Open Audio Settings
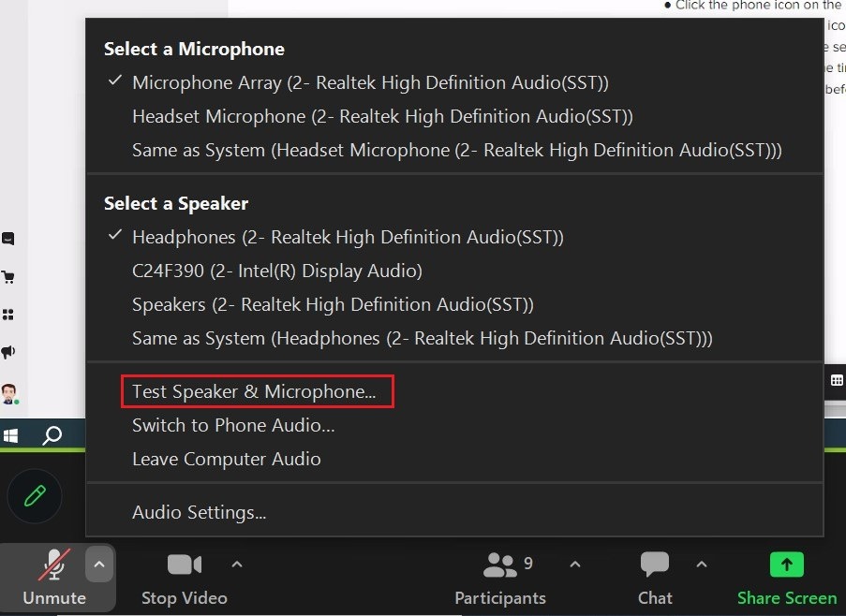This screenshot has height=616, width=846. [198, 512]
